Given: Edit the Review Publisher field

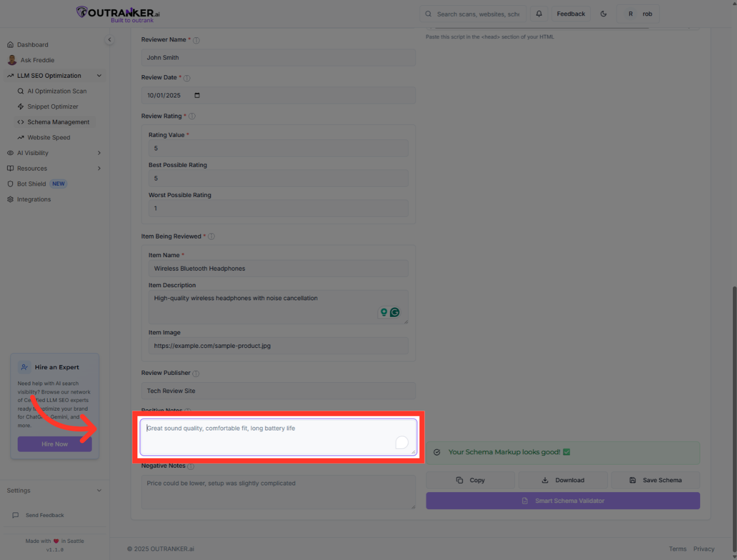Looking at the screenshot, I should [x=278, y=391].
